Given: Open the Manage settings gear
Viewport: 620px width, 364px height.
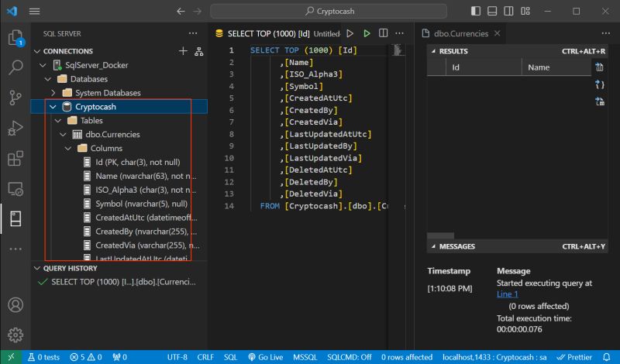Looking at the screenshot, I should pos(15,335).
